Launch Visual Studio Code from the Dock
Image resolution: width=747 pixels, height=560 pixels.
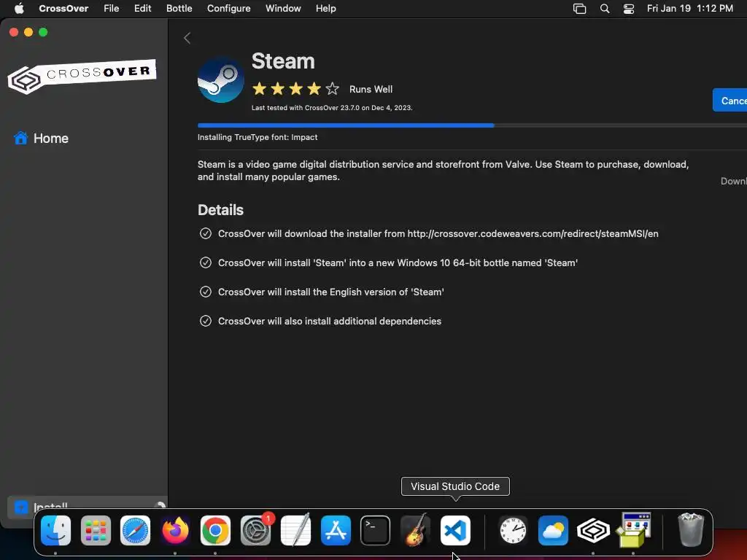point(455,530)
